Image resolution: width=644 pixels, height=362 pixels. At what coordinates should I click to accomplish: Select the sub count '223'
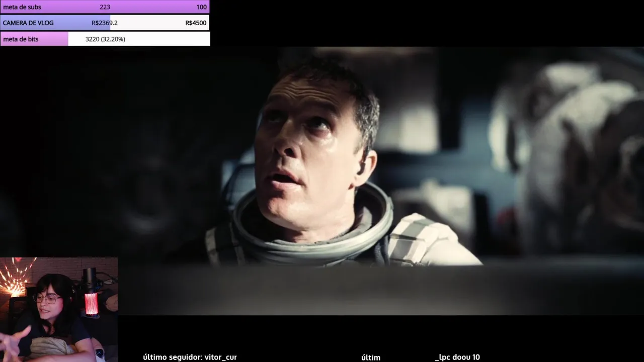tap(105, 7)
